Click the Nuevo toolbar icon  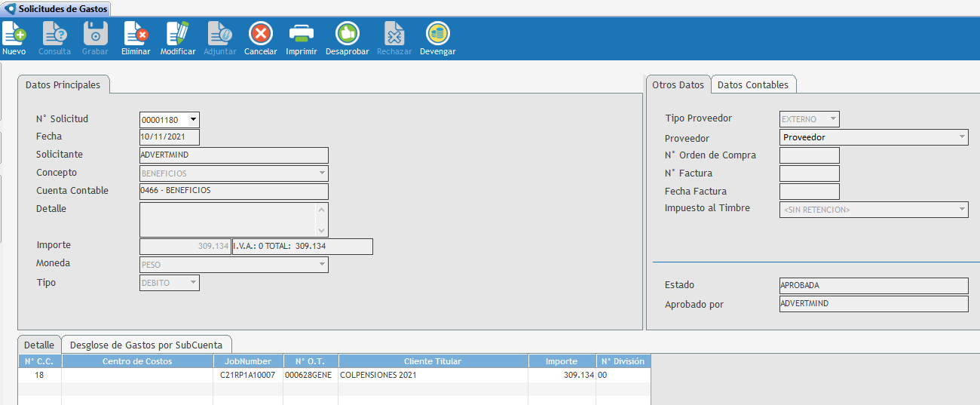point(14,34)
